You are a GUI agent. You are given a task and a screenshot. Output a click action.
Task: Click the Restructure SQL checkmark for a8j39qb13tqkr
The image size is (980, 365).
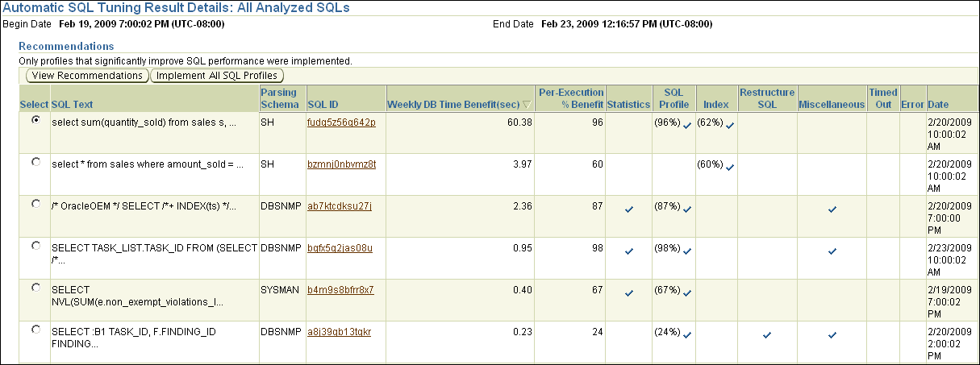pyautogui.click(x=766, y=334)
